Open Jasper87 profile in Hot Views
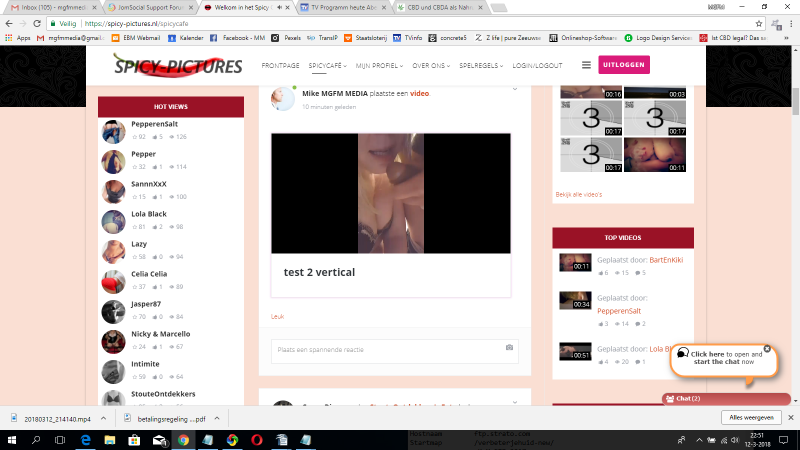The image size is (800, 450). pos(146,304)
